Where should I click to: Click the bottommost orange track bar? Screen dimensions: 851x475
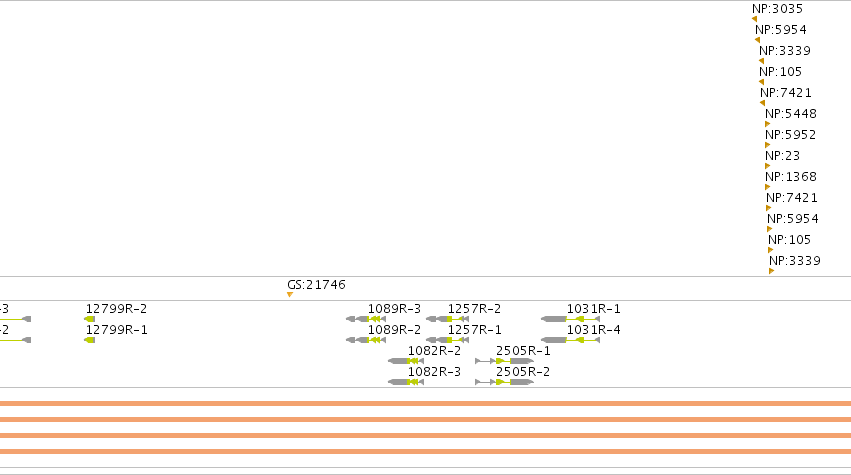(426, 452)
